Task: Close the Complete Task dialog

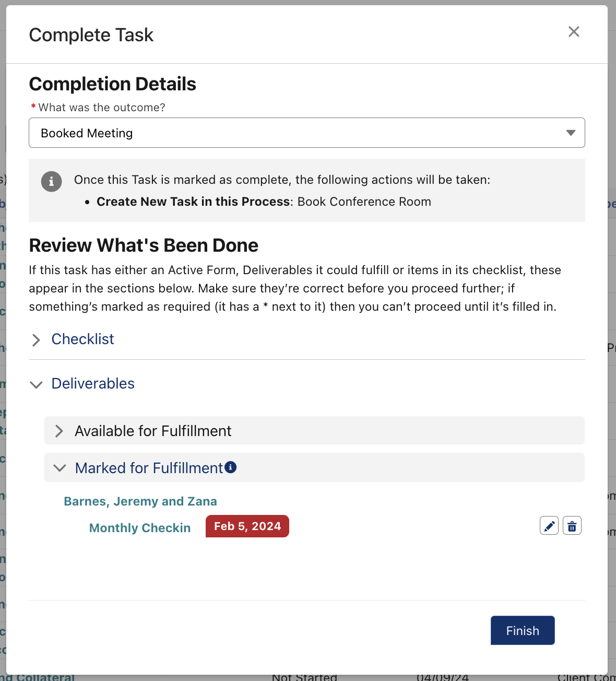Action: tap(574, 32)
